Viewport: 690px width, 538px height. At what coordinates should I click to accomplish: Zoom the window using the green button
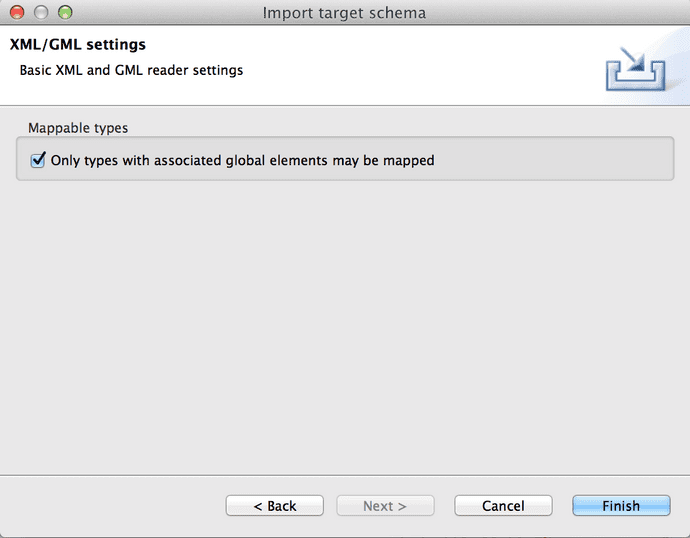[x=65, y=13]
